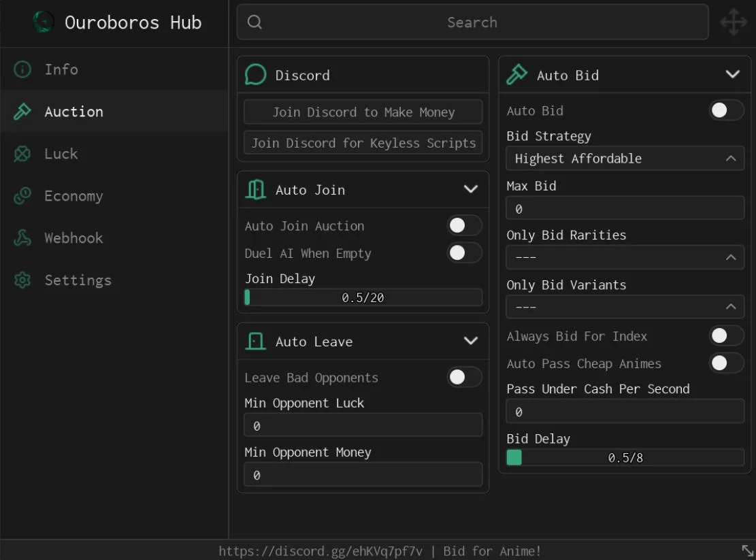Open the Webhook tab
This screenshot has height=560, width=756.
point(114,237)
